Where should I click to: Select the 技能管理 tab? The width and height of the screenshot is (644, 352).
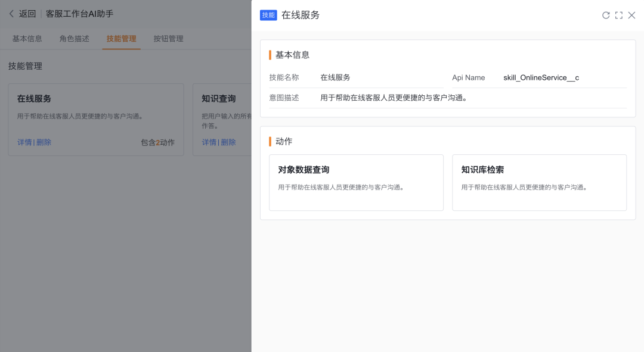[x=122, y=39]
